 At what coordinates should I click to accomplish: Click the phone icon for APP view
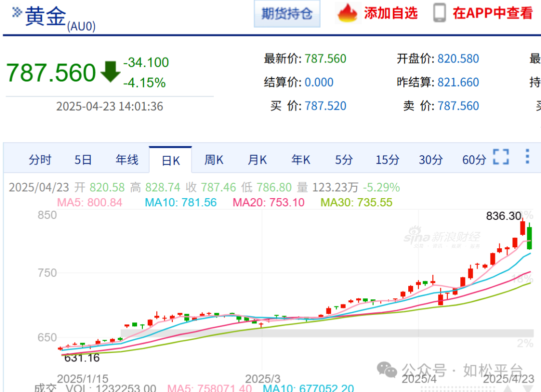point(439,14)
